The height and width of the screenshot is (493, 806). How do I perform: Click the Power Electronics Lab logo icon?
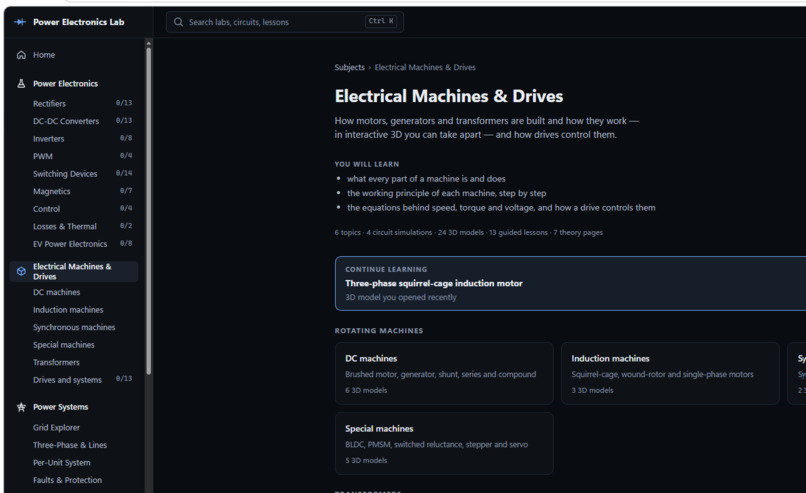[x=20, y=22]
